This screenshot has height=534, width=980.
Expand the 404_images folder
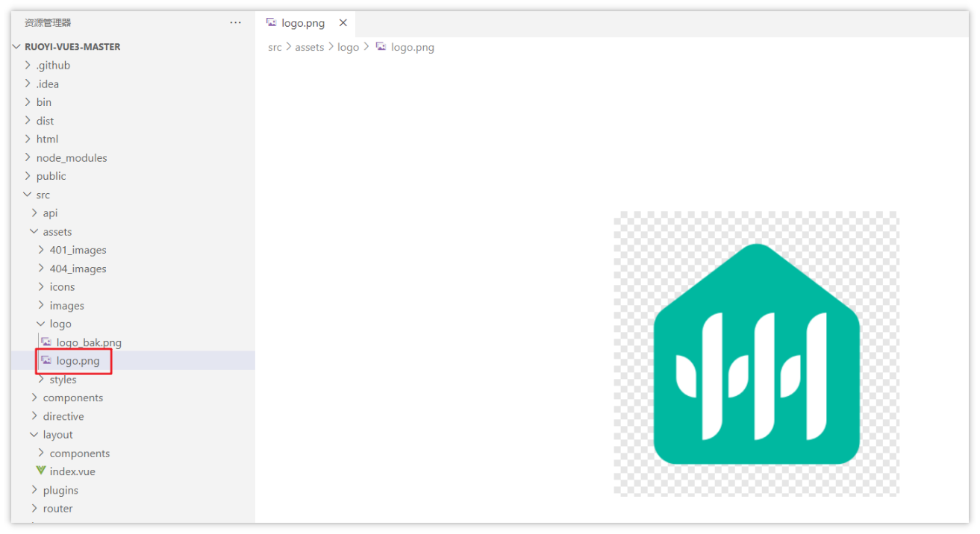(41, 268)
